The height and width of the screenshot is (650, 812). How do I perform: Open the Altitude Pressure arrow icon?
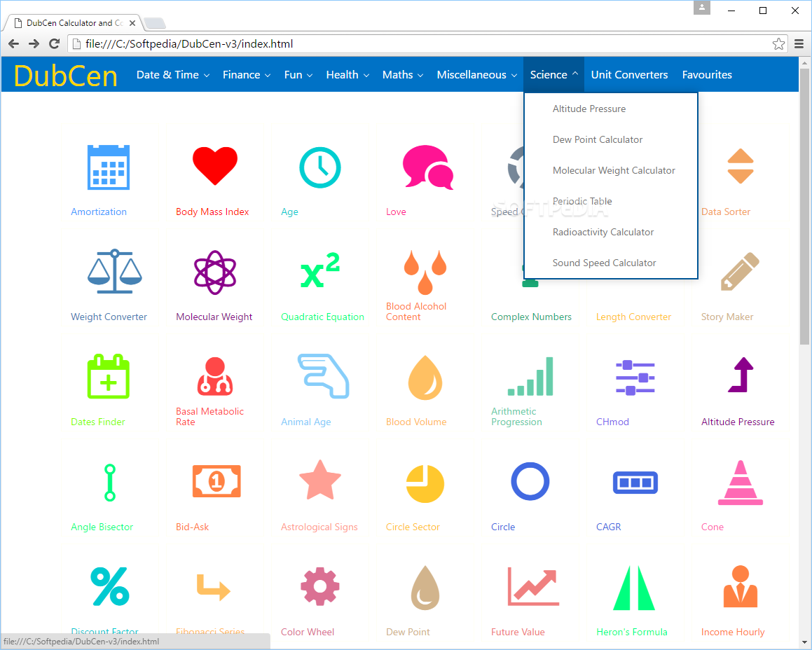740,375
